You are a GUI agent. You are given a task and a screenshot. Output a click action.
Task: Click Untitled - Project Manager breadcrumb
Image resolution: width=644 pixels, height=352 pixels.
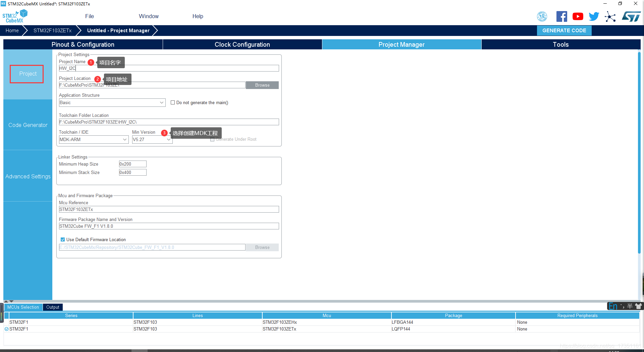(118, 30)
